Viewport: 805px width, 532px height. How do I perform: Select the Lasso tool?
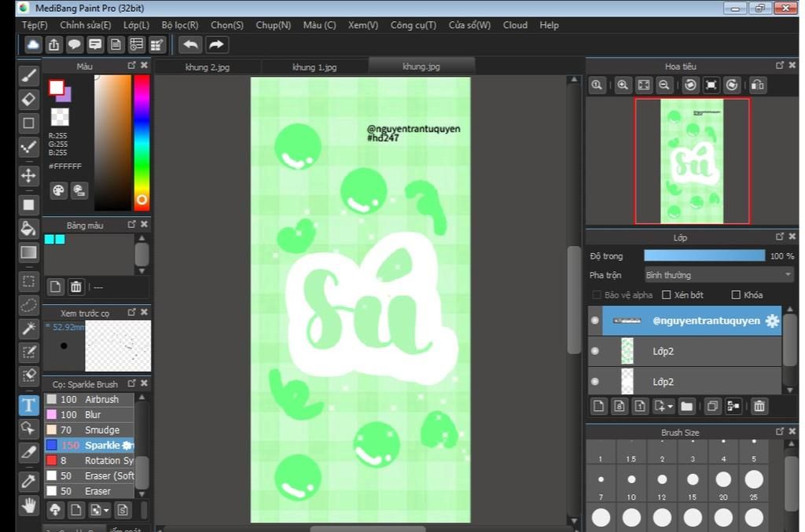coord(29,305)
